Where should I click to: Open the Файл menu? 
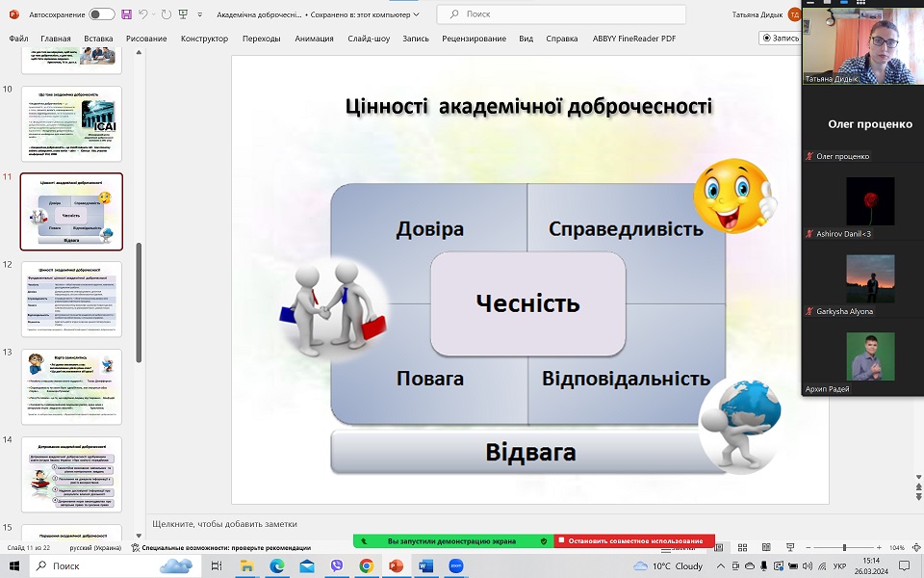pos(19,39)
